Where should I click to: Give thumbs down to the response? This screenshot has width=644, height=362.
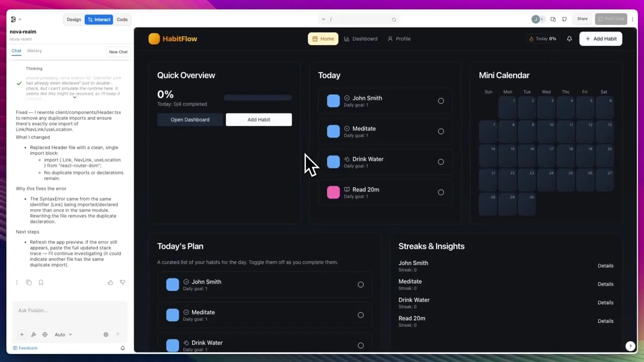122,283
